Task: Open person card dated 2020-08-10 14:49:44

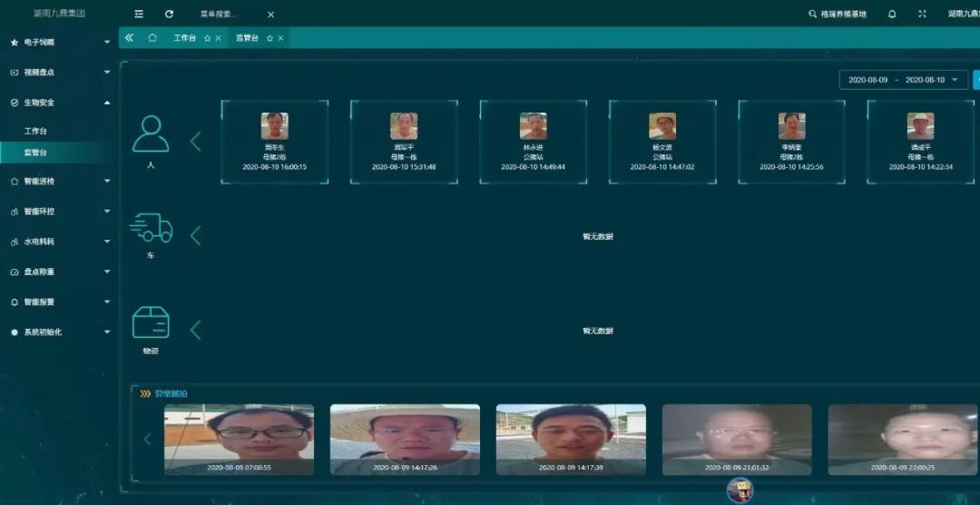Action: (534, 142)
